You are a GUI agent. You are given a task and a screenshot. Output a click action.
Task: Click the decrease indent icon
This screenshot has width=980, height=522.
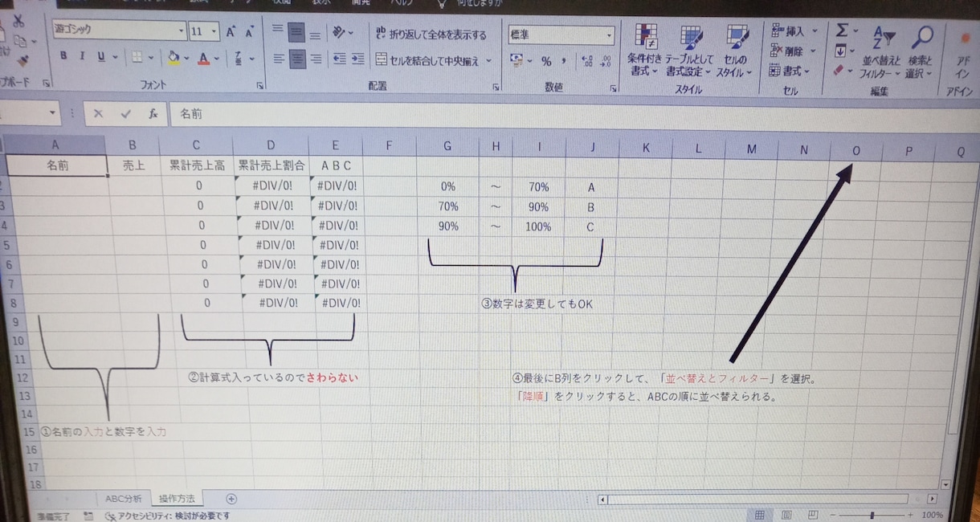pos(339,59)
